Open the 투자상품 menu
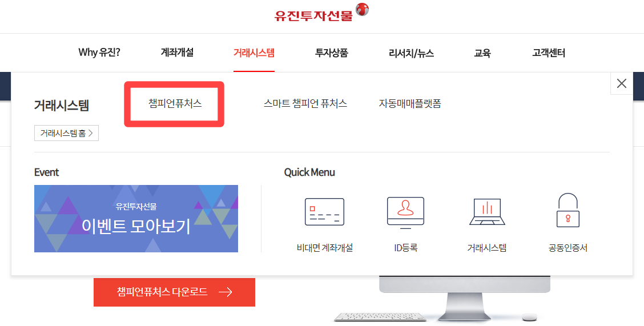This screenshot has width=644, height=326. click(332, 53)
